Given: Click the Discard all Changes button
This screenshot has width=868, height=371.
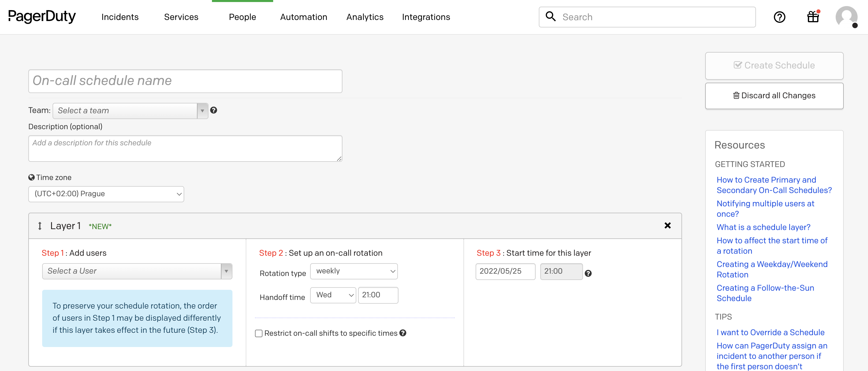Looking at the screenshot, I should pos(774,95).
